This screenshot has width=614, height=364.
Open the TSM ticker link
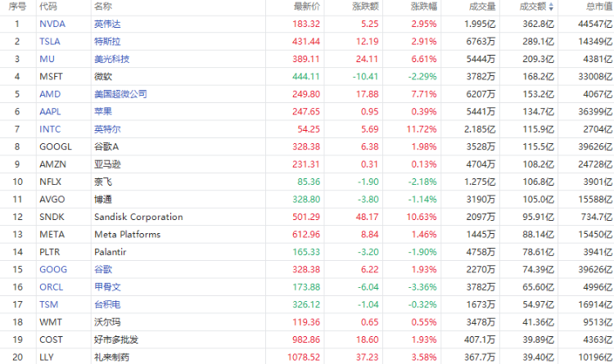tap(48, 304)
